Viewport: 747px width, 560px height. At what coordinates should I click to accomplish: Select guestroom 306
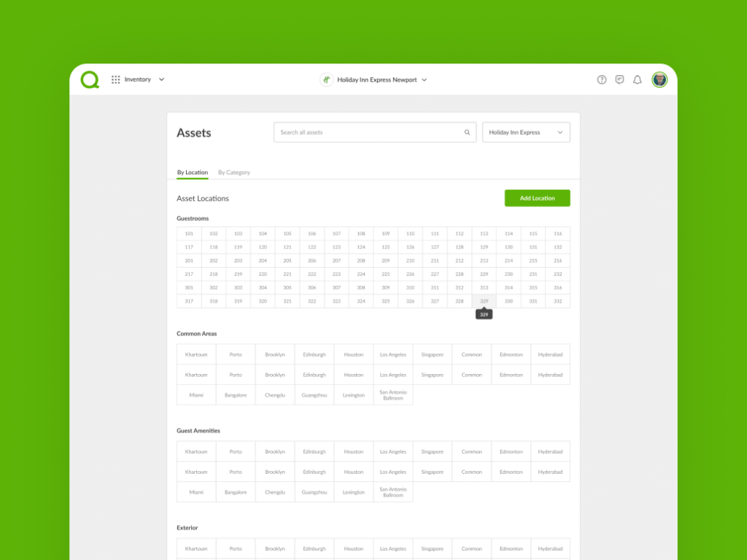click(x=312, y=287)
